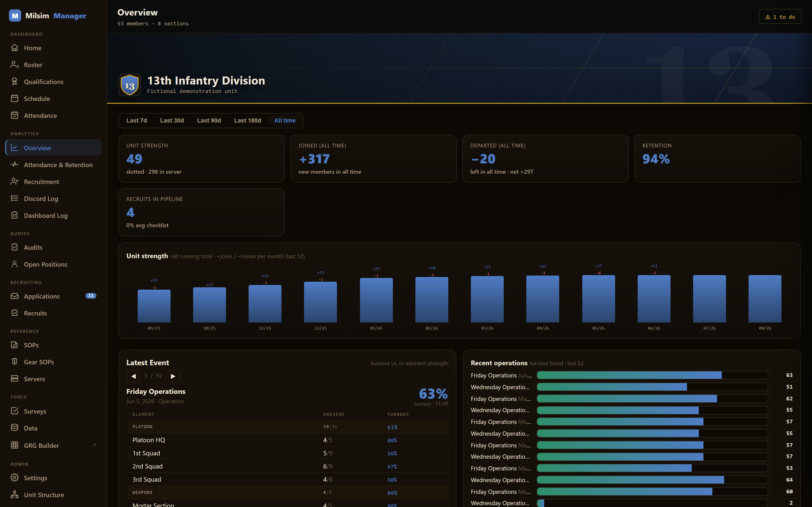The height and width of the screenshot is (507, 812).
Task: Click the Servers rack icon
Action: 14,379
